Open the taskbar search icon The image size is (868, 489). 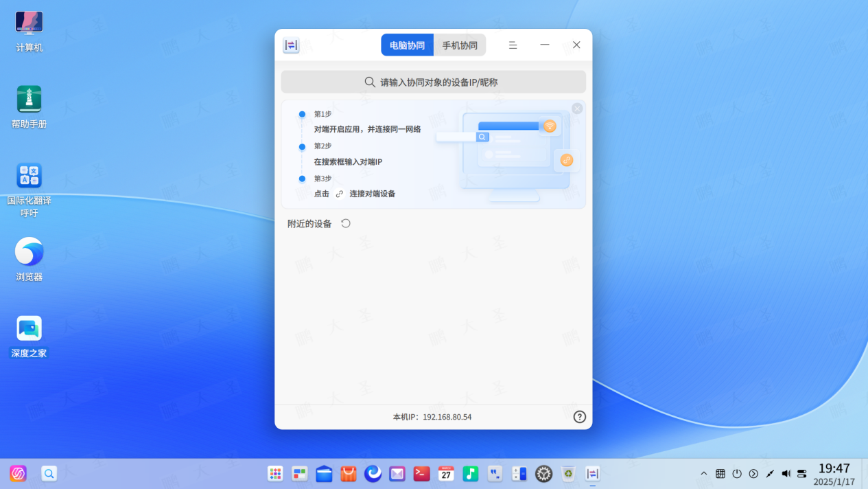click(49, 473)
